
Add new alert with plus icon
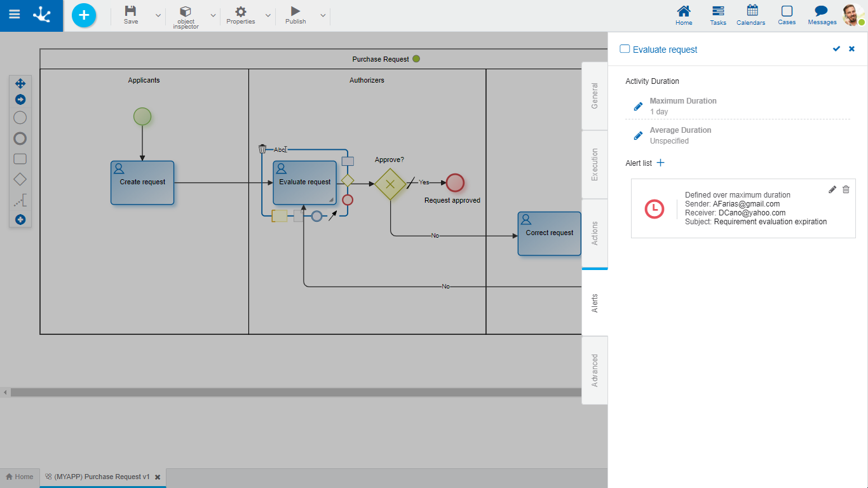[660, 163]
